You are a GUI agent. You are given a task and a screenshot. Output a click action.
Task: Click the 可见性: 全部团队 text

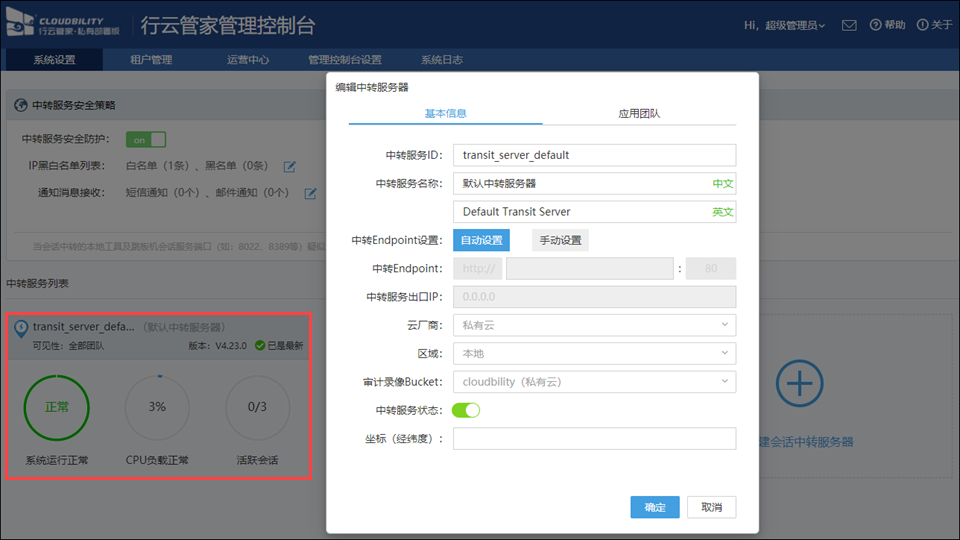tap(69, 346)
